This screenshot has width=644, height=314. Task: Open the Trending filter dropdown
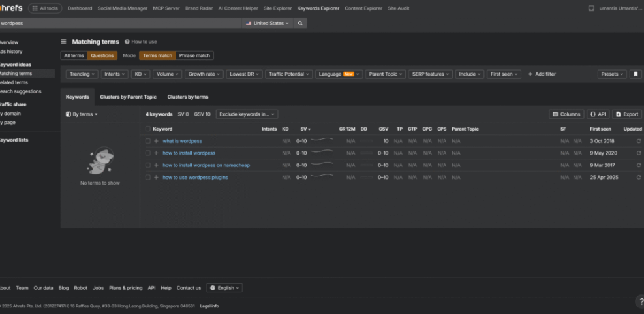pos(82,74)
